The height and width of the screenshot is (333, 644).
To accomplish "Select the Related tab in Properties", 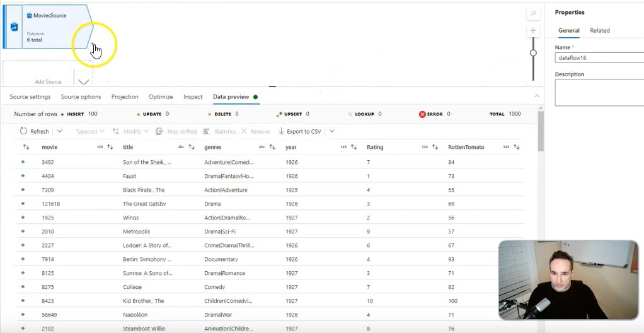I will click(600, 30).
